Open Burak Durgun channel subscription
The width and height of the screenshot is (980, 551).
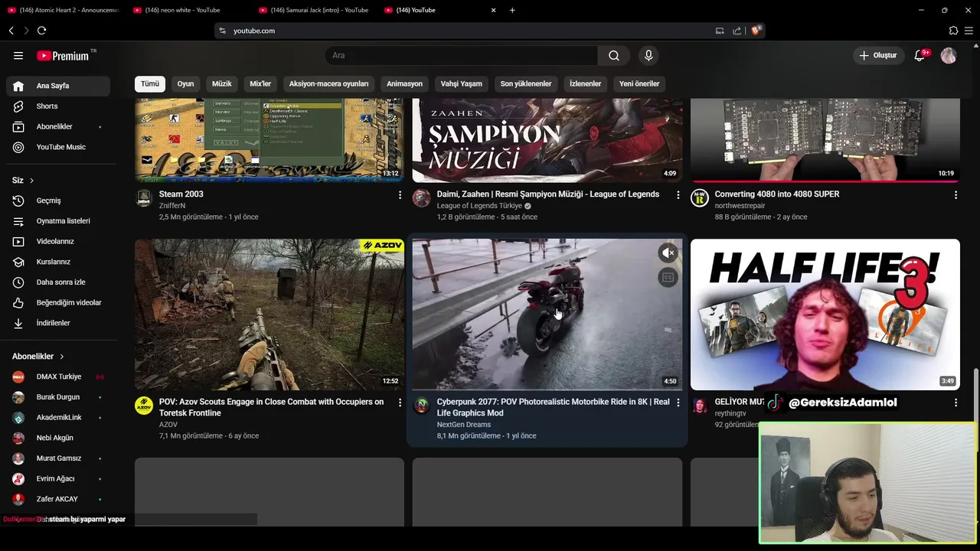click(x=58, y=397)
